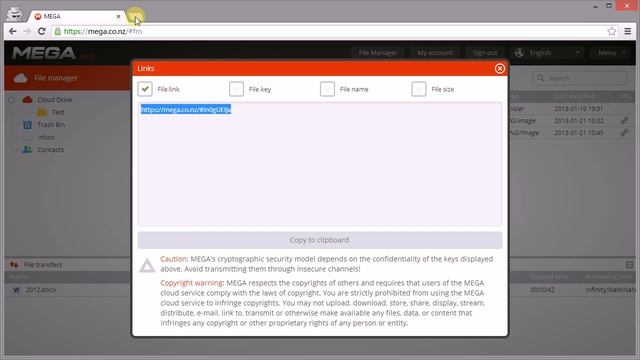640x360 pixels.
Task: Go back with the browser back arrow
Action: coord(13,31)
